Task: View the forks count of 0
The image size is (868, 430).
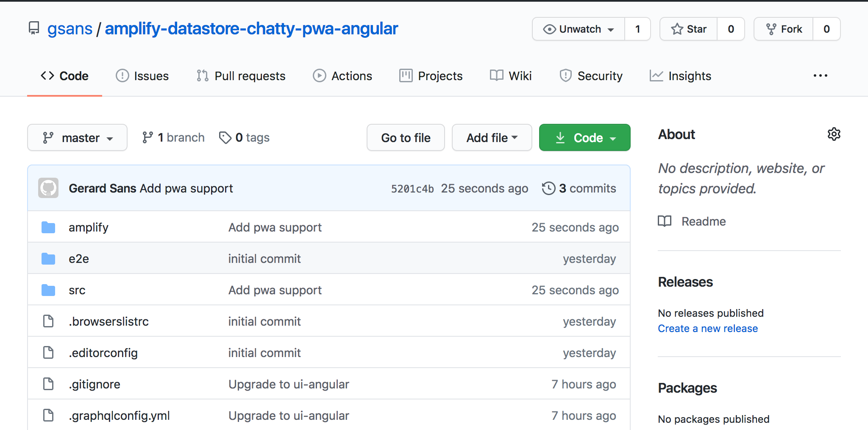Action: point(826,29)
